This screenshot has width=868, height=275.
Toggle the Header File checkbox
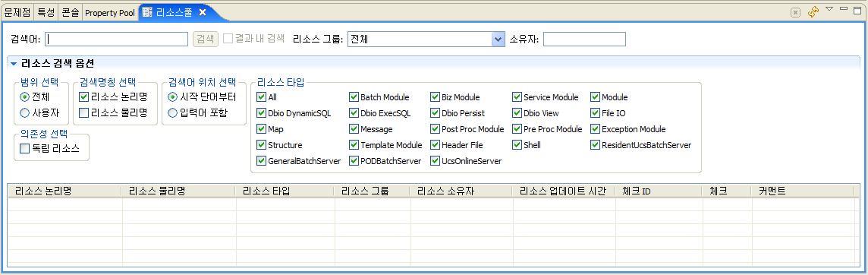click(435, 145)
